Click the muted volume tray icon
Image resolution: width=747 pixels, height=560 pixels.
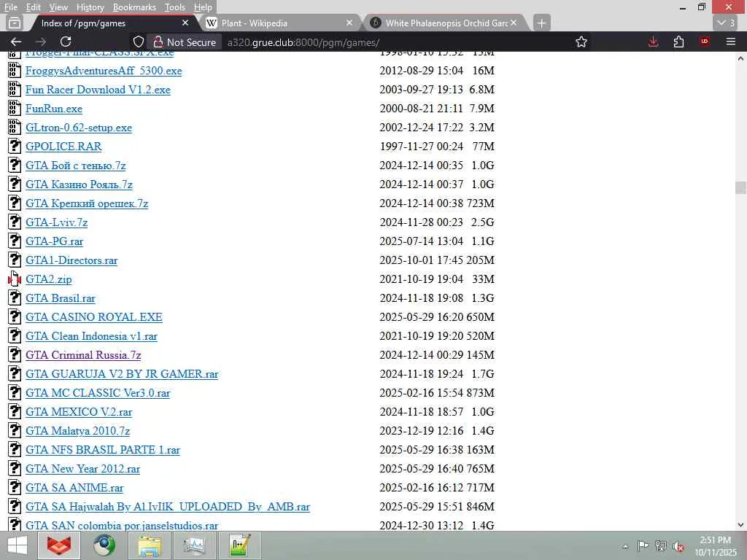(678, 546)
